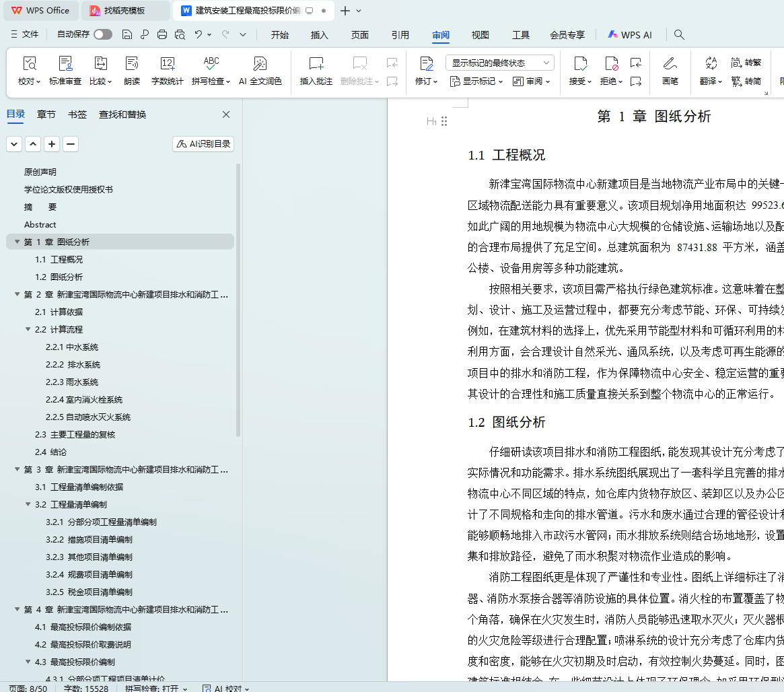784x692 pixels.
Task: Click the search magnifier icon in menu bar
Action: coord(679,35)
